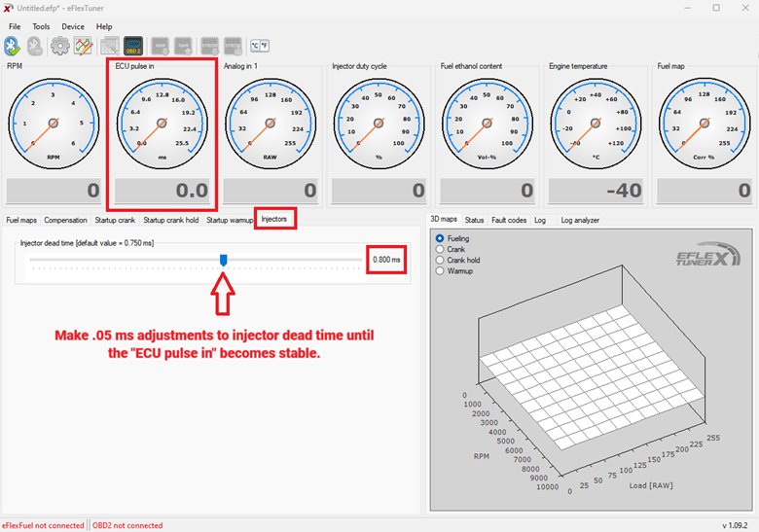
Task: Open the Help menu
Action: pyautogui.click(x=104, y=26)
